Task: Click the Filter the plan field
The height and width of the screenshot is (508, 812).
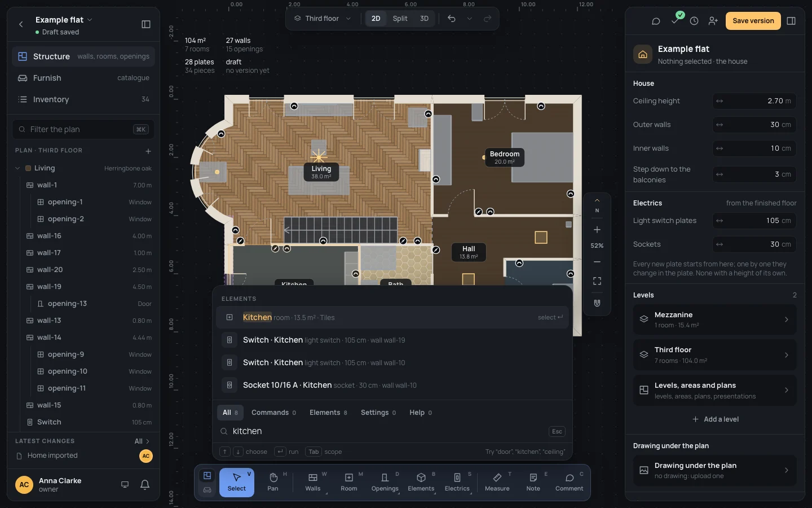Action: [x=83, y=129]
